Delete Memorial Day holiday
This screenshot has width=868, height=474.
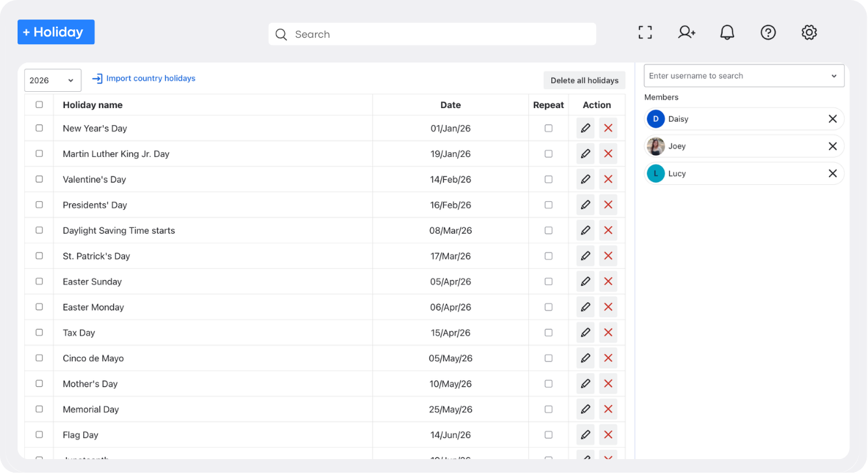pyautogui.click(x=608, y=409)
